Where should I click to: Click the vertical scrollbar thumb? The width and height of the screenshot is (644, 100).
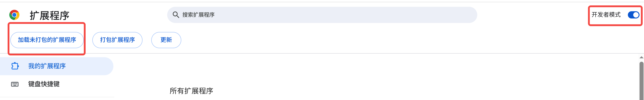641,80
